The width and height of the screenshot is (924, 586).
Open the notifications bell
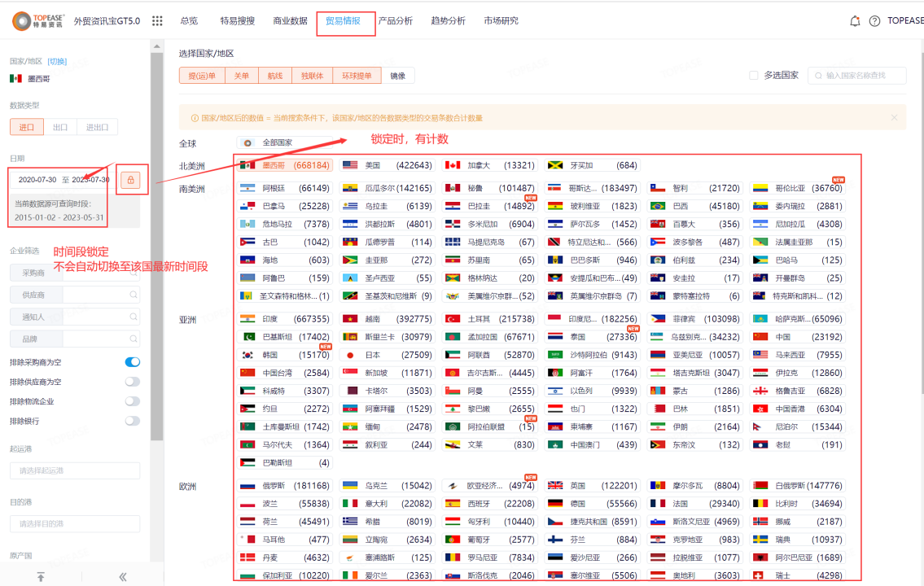(855, 21)
